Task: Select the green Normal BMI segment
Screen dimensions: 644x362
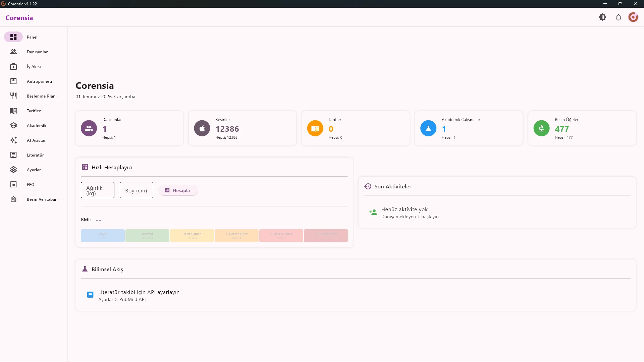Action: [x=147, y=236]
